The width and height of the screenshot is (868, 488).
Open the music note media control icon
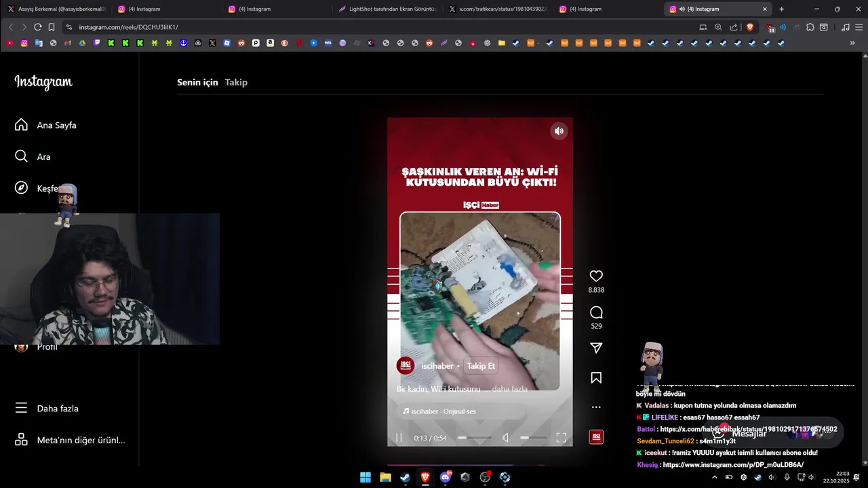(845, 27)
